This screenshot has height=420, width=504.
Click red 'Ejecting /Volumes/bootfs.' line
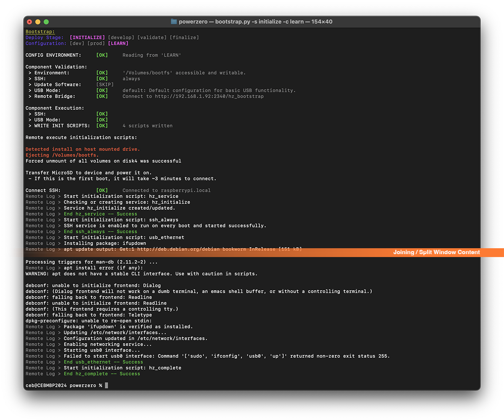tap(62, 155)
